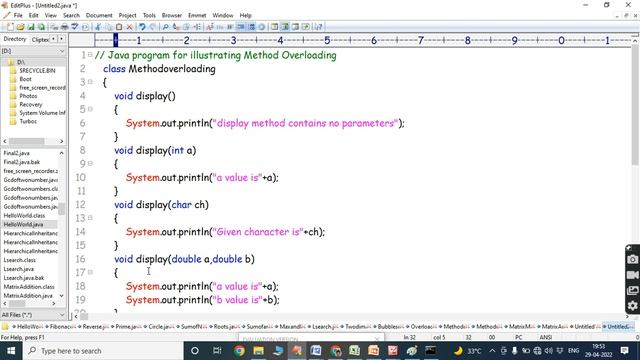Collapse the fold marker on line 1
Screen dimensions: 640x360
[x=90, y=55]
